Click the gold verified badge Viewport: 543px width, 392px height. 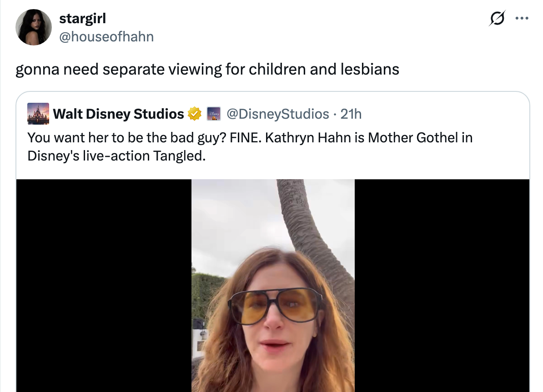pos(195,114)
